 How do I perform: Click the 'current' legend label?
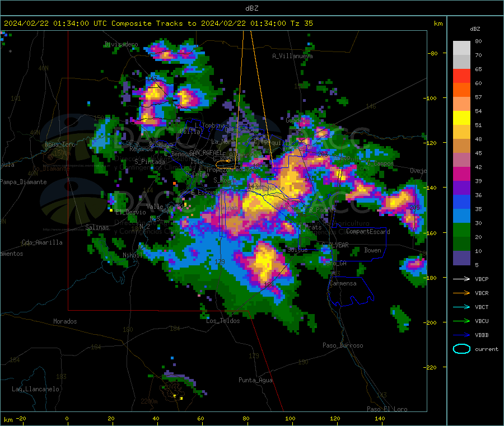(487, 349)
